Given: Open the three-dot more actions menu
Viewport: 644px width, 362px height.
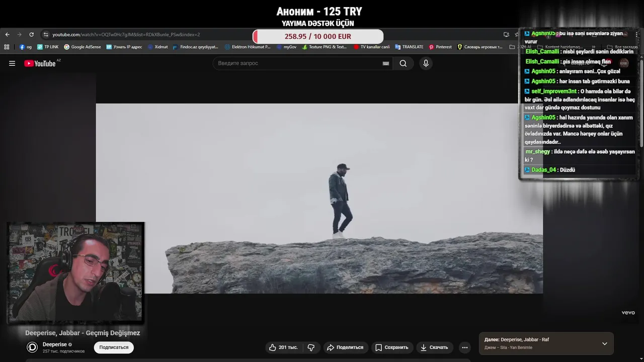Looking at the screenshot, I should (465, 347).
